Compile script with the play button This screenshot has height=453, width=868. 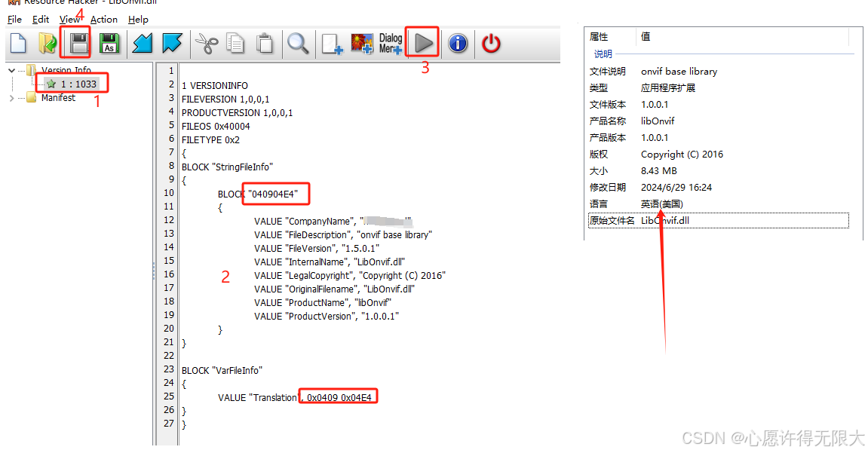(424, 43)
